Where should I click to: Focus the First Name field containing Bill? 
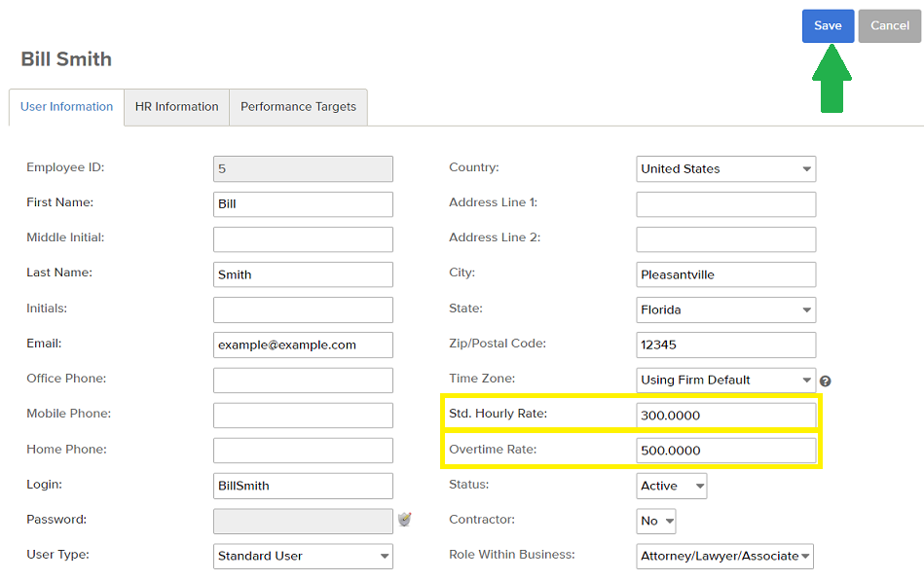[303, 204]
